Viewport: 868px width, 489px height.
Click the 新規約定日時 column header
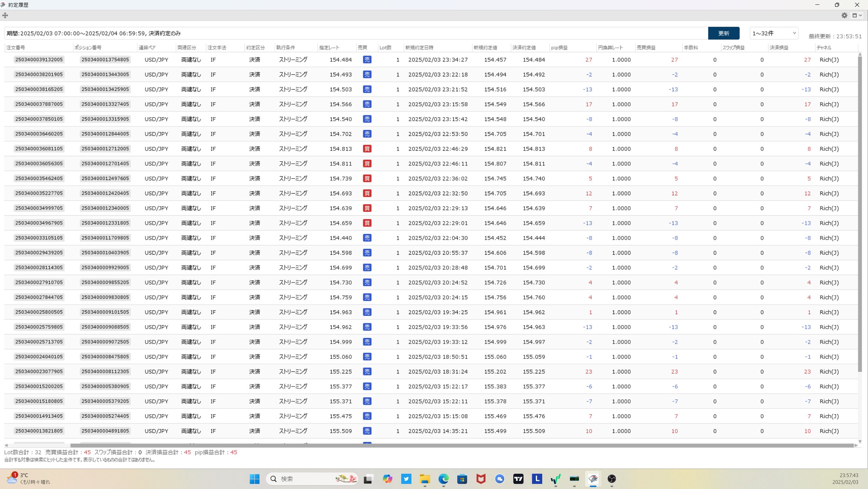419,48
